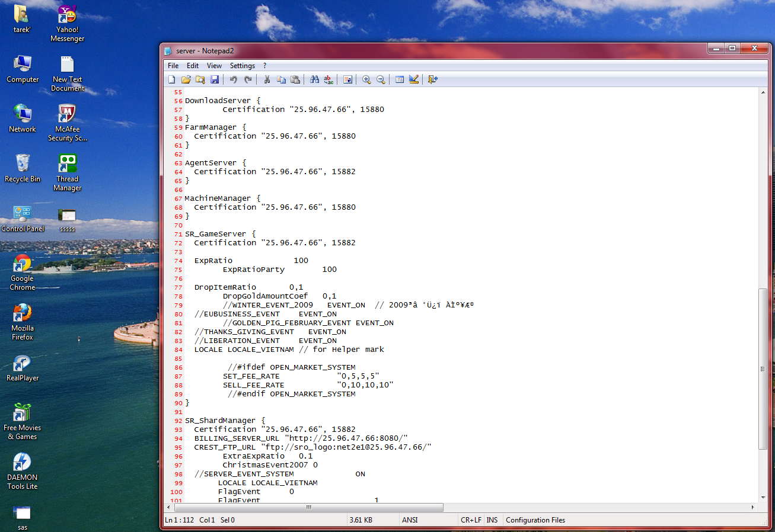Toggle word wrap toolbar icon
Screen dimensions: 775x532
pos(347,79)
